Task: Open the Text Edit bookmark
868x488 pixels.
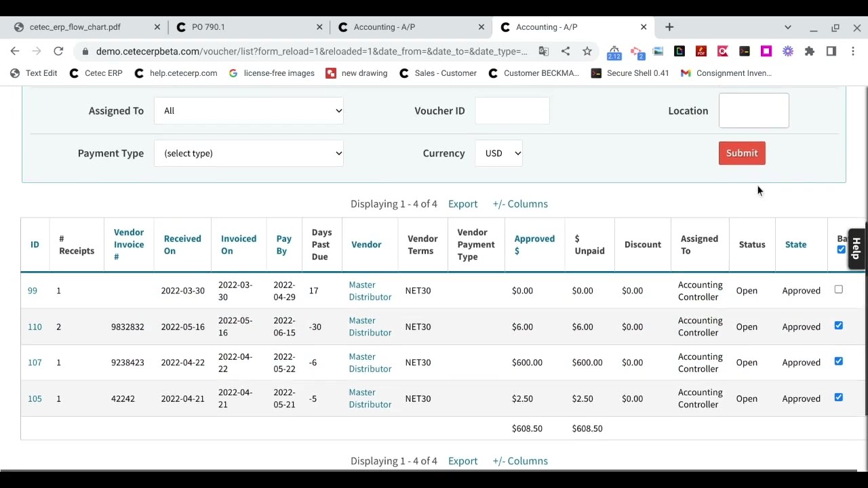Action: tap(35, 73)
